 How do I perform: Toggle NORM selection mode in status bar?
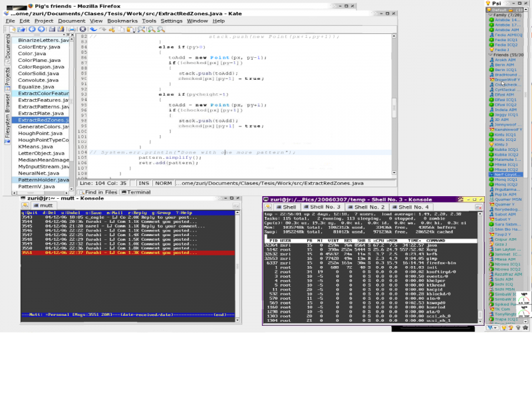[163, 183]
